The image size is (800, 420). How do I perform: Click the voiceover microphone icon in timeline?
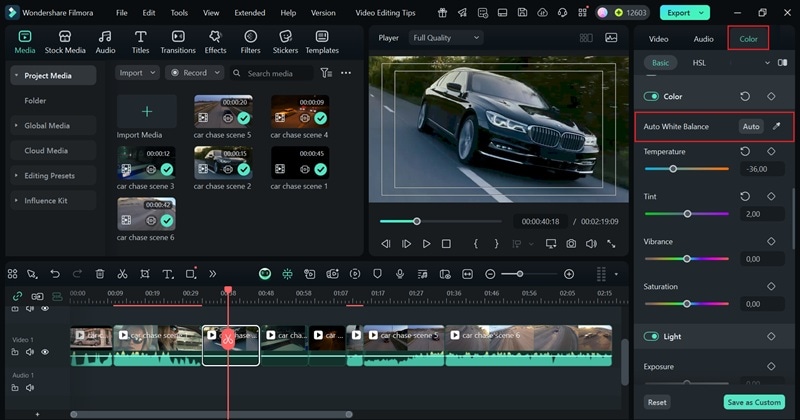pos(400,274)
